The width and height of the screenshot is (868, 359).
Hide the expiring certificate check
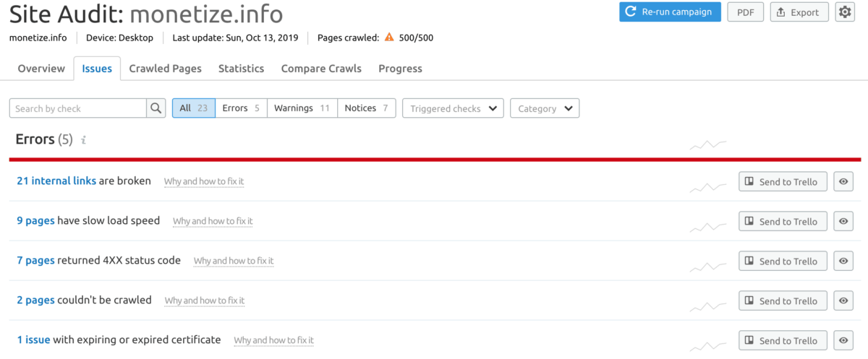(x=843, y=341)
